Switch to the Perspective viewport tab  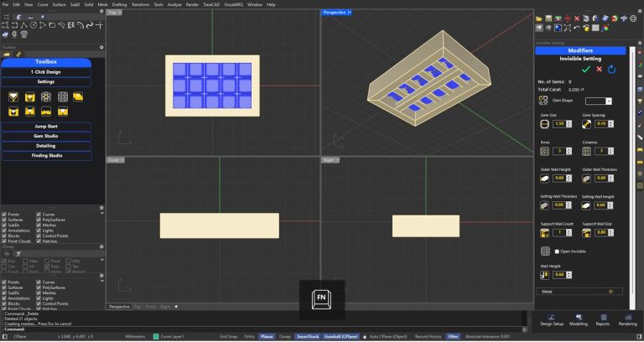click(x=121, y=307)
